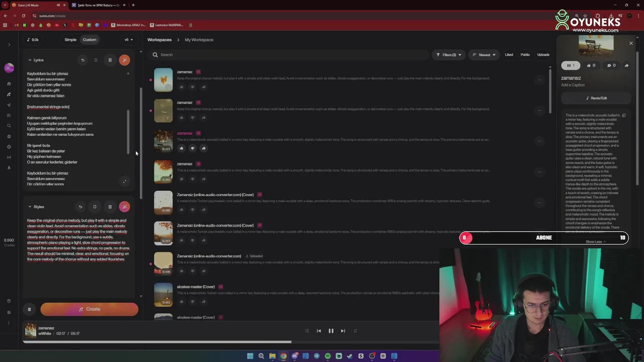Copy the style description text icon
This screenshot has width=644, height=362.
point(624,116)
